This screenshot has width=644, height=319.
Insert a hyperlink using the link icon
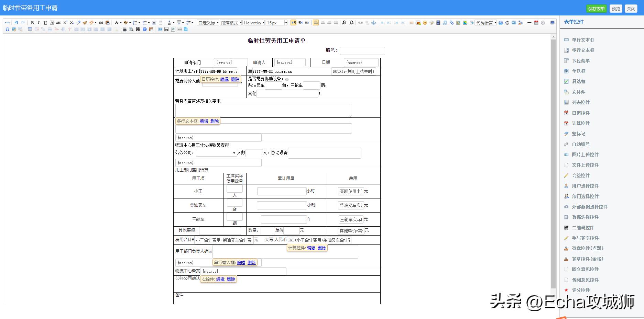361,23
